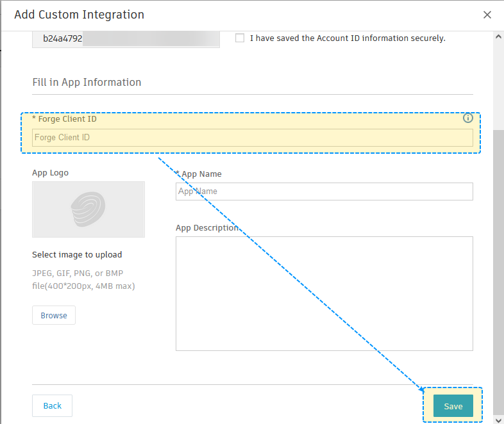Click inside the App Description text area

[324, 293]
